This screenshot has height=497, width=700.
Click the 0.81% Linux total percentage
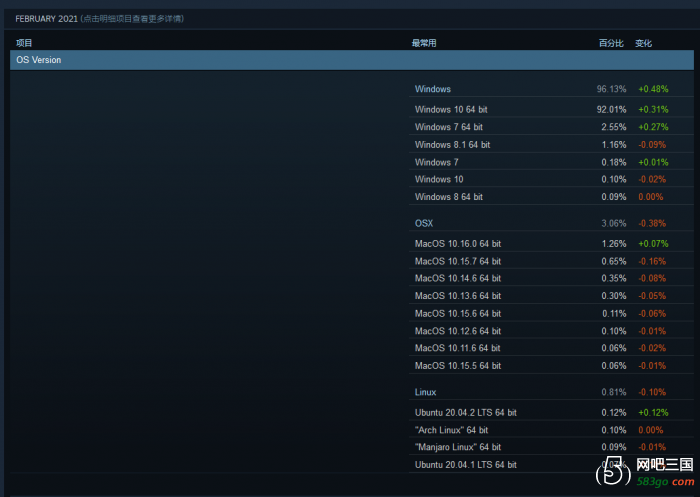pyautogui.click(x=613, y=392)
